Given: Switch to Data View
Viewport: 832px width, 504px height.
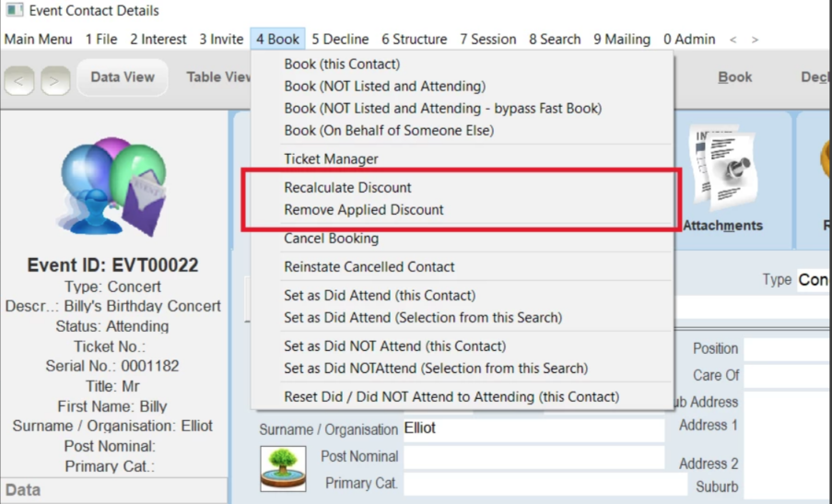Looking at the screenshot, I should coord(123,76).
